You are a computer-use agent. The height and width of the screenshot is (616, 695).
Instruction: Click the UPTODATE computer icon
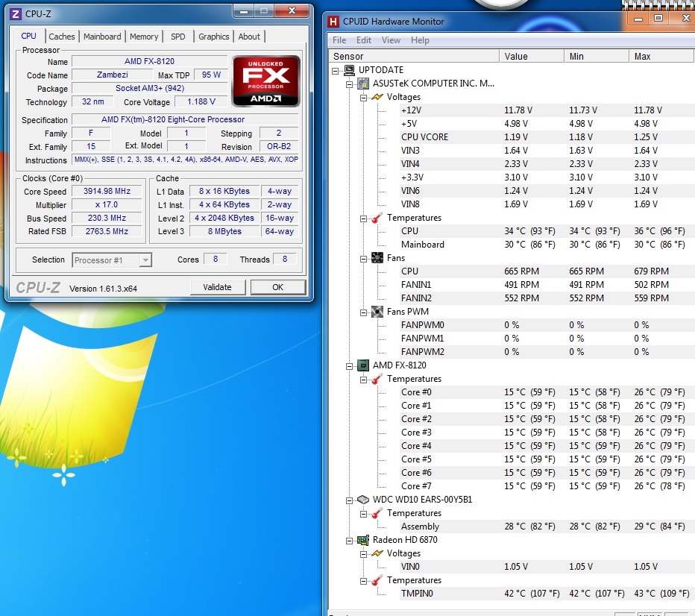coord(349,70)
